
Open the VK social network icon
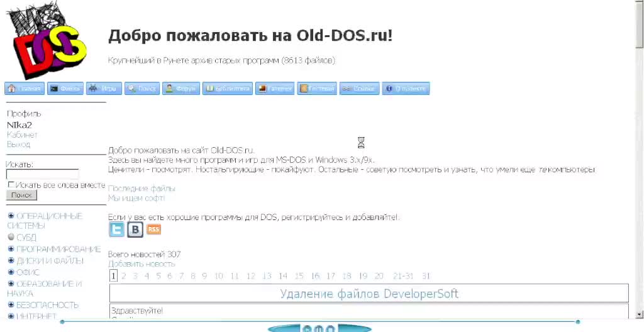135,230
